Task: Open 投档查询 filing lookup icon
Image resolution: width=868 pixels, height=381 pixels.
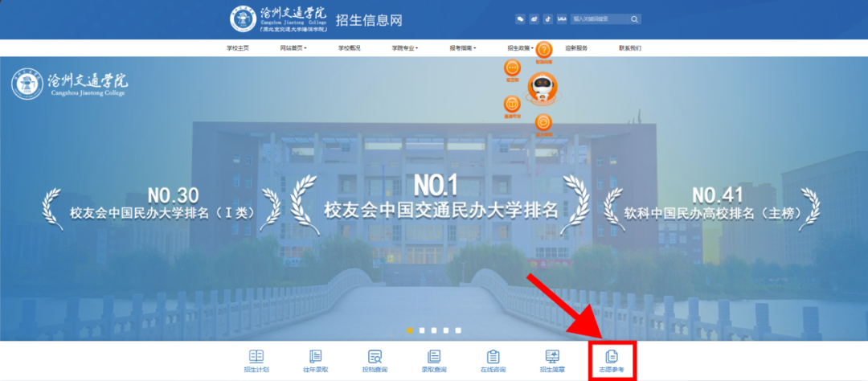Action: 375,359
